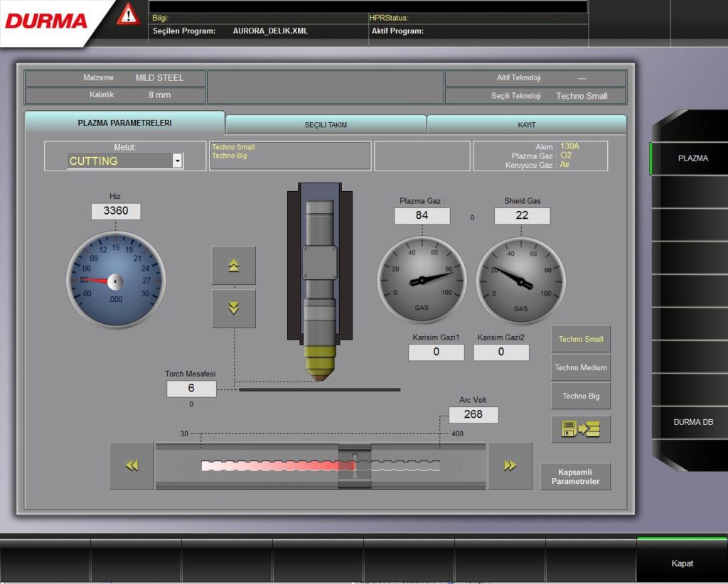Edit the Arc Volt value 268
Viewport: 728px width, 584px height.
pyautogui.click(x=473, y=415)
